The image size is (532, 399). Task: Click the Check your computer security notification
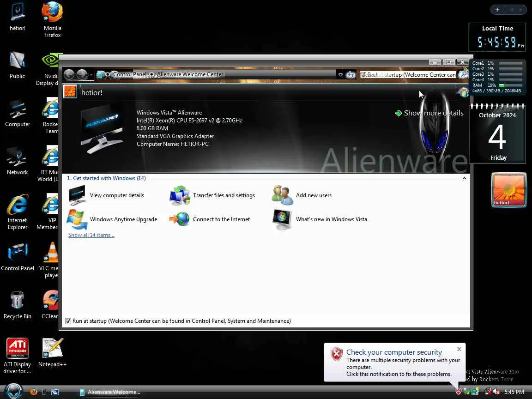click(394, 363)
